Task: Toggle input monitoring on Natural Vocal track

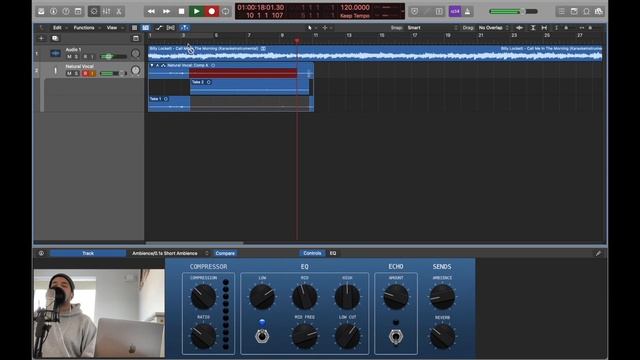Action: click(92, 73)
